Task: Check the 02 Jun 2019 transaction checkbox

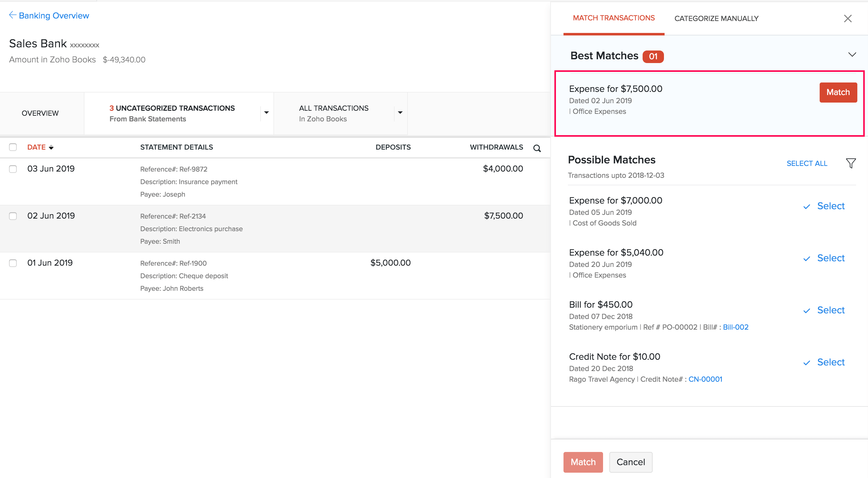Action: [x=13, y=216]
